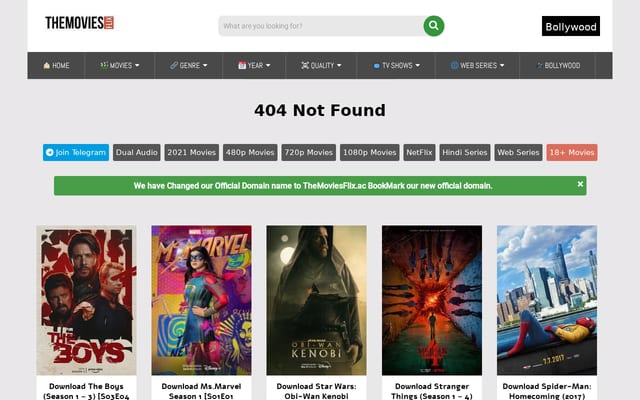Open Dual Audio tag
This screenshot has height=400, width=640.
[x=137, y=152]
